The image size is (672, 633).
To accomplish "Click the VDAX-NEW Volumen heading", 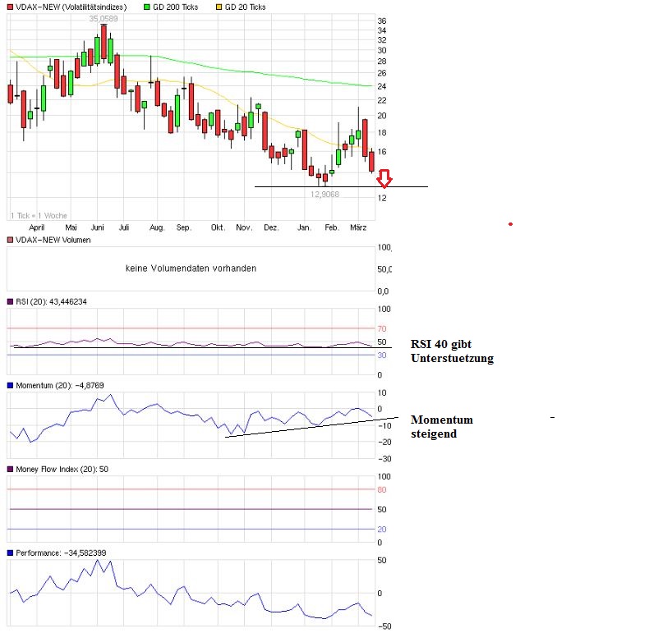I will click(53, 240).
